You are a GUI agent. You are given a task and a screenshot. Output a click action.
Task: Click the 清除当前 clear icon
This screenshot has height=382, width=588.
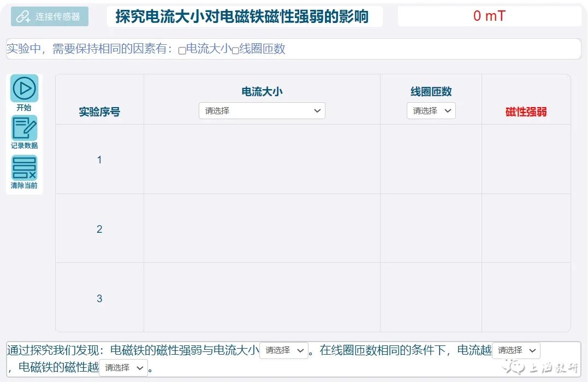pyautogui.click(x=24, y=168)
